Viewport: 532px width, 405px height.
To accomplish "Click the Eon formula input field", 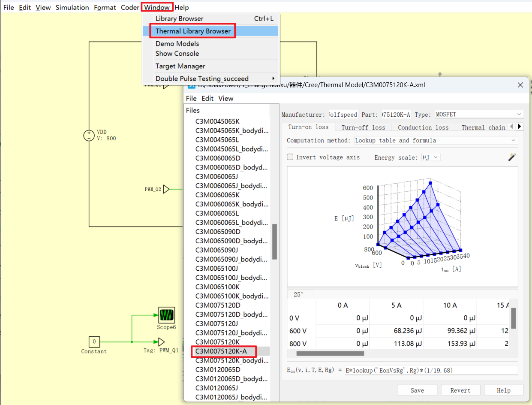I will point(431,370).
